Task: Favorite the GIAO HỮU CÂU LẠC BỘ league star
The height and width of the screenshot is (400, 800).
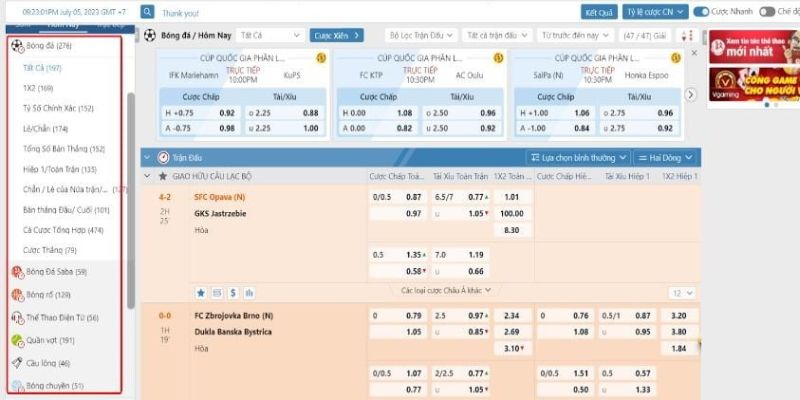Action: coord(163,177)
